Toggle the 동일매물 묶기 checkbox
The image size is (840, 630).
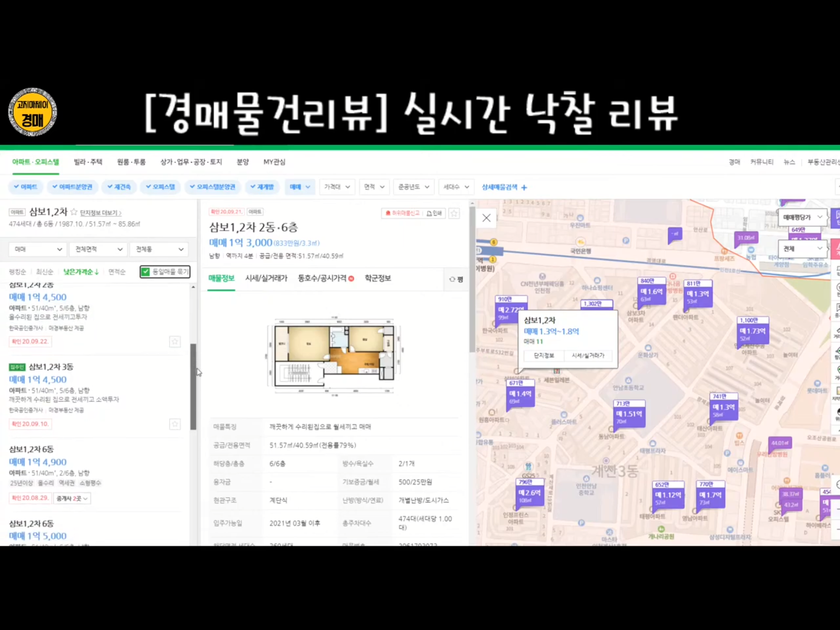(146, 272)
